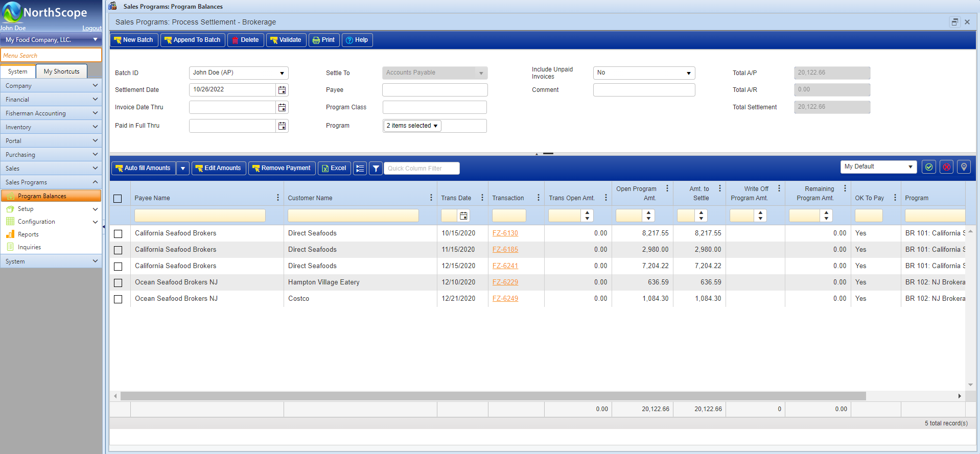Image resolution: width=980 pixels, height=454 pixels.
Task: Open the Batch ID dropdown
Action: coord(282,73)
